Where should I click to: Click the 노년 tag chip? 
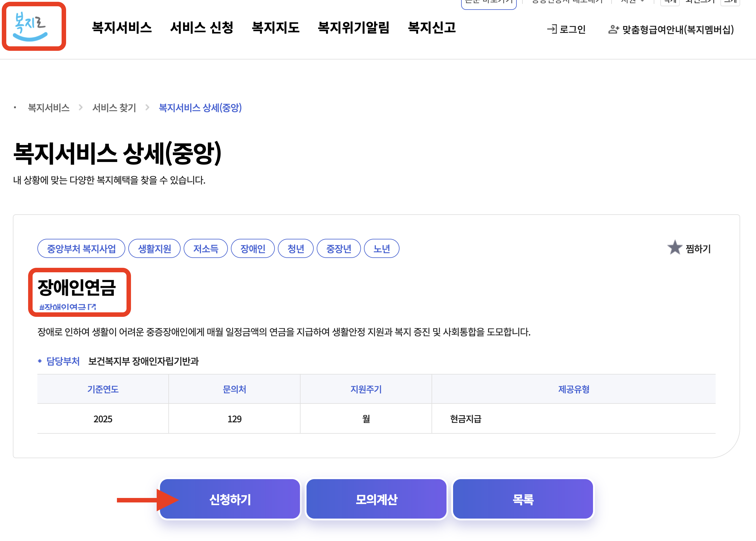381,248
